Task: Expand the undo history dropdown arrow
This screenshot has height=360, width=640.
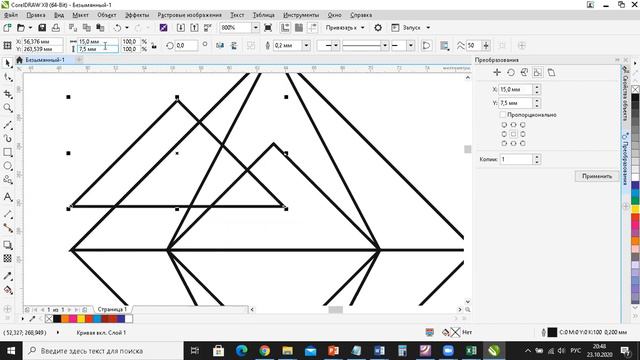Action: click(x=127, y=28)
